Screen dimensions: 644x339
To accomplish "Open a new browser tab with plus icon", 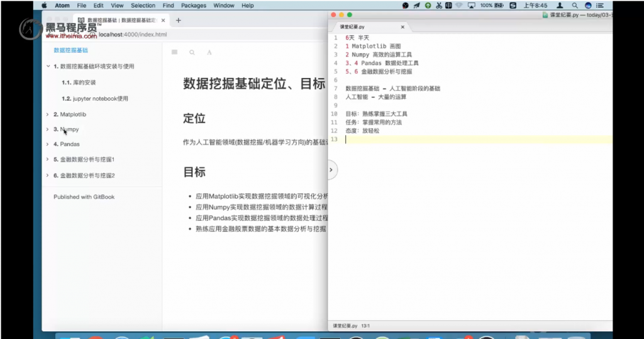I will 178,20.
